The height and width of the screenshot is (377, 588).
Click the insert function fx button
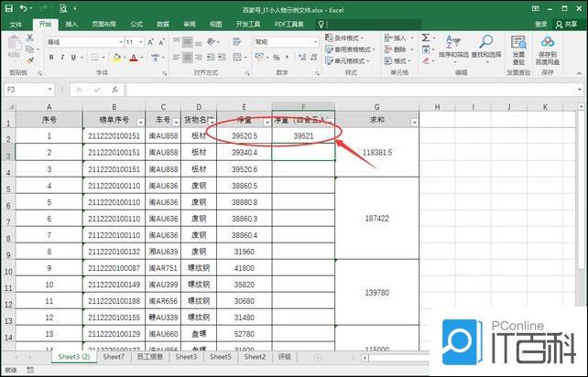click(x=115, y=90)
